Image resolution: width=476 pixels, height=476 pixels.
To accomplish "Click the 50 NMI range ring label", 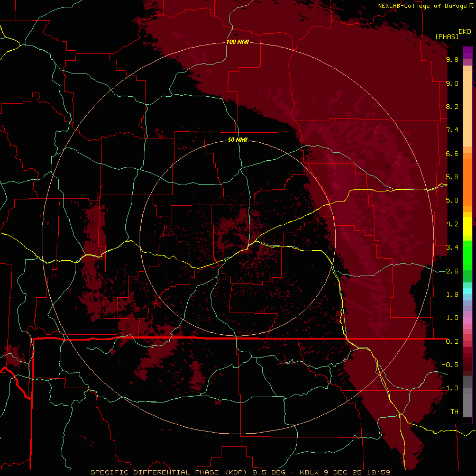I will pyautogui.click(x=237, y=140).
